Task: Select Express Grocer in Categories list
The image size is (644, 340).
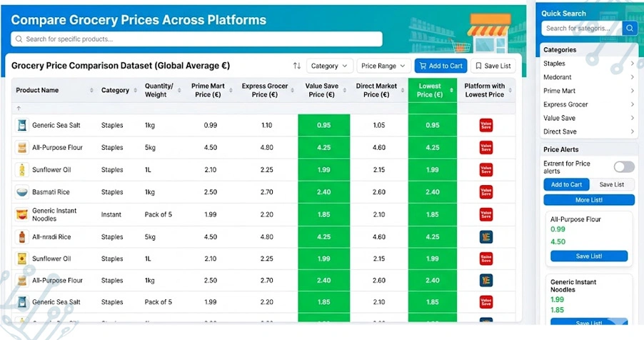Action: click(x=565, y=104)
